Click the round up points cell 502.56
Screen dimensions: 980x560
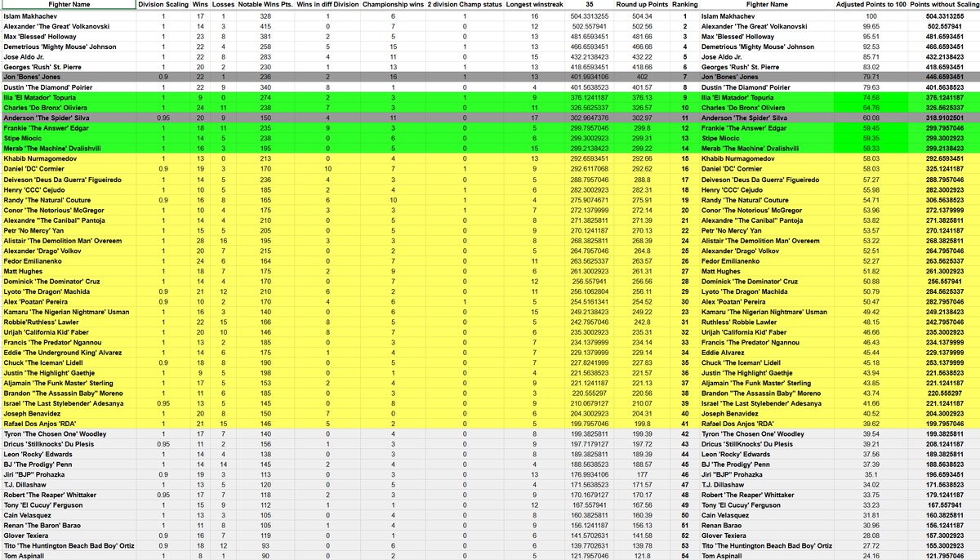[642, 26]
